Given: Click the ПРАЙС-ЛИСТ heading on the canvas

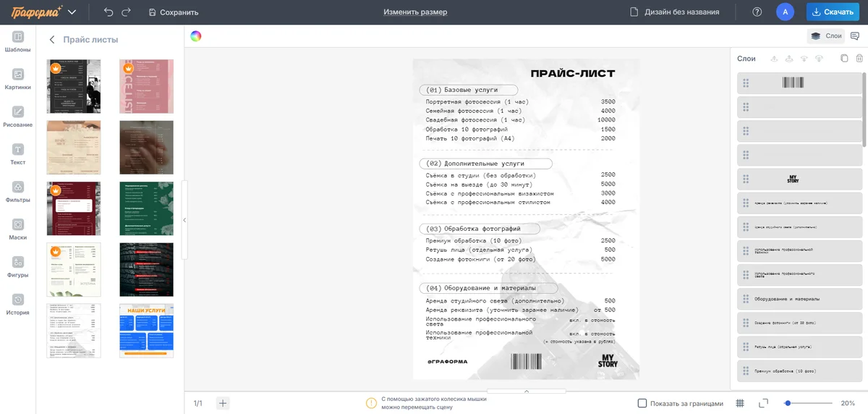Looking at the screenshot, I should pos(573,73).
